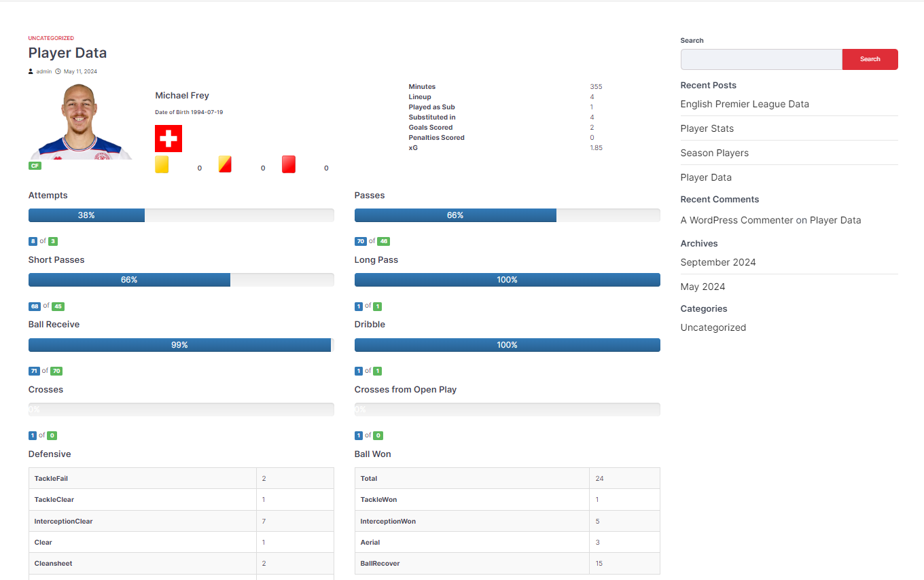924x580 pixels.
Task: Open the May 2024 archive
Action: [703, 287]
